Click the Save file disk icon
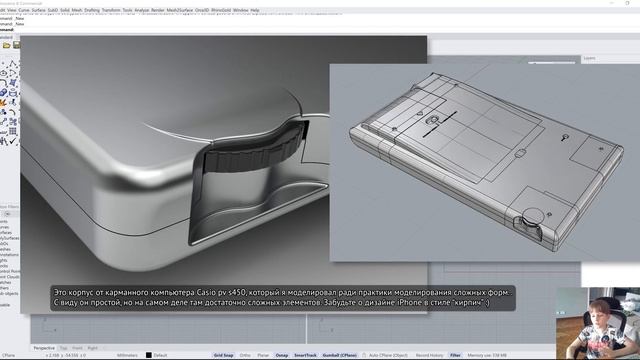Image resolution: width=640 pixels, height=360 pixels. pos(16,45)
